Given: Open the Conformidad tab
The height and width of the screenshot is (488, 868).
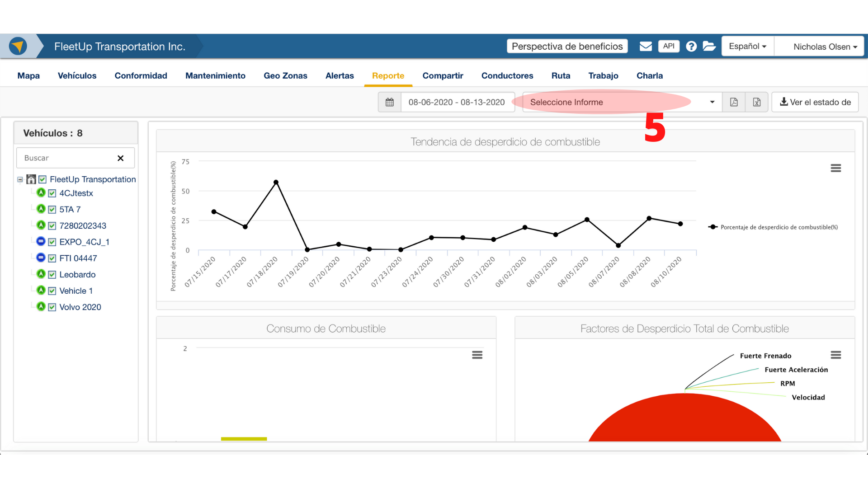Looking at the screenshot, I should pyautogui.click(x=141, y=76).
